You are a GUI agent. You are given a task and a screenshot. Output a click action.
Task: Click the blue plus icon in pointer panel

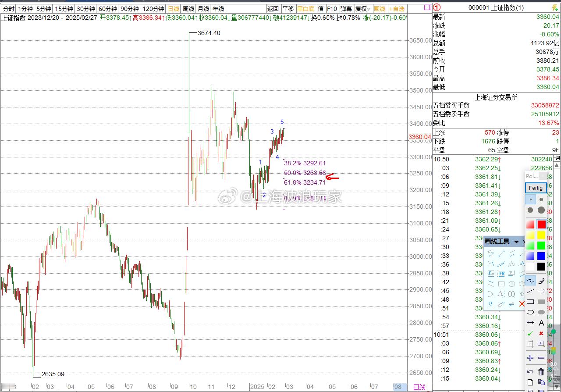(530, 358)
